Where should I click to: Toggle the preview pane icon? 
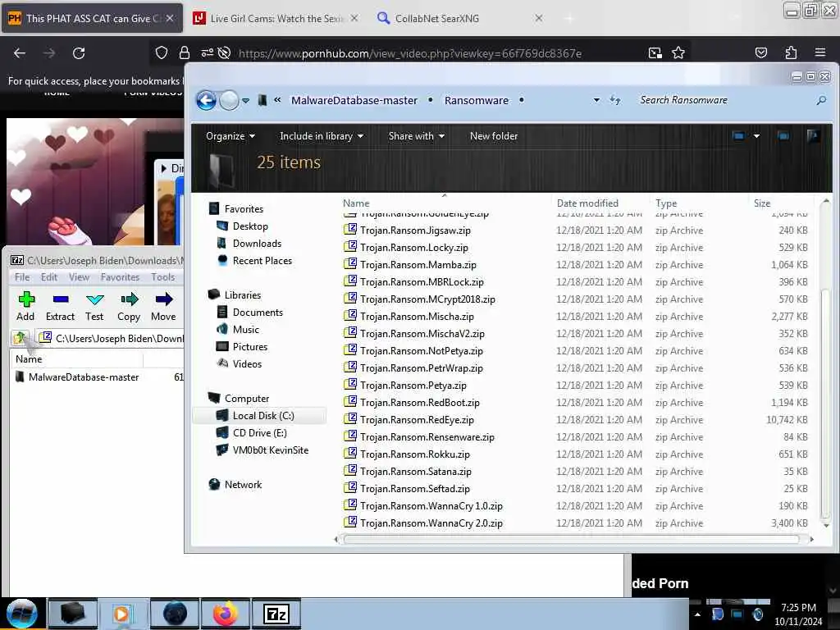click(x=783, y=136)
